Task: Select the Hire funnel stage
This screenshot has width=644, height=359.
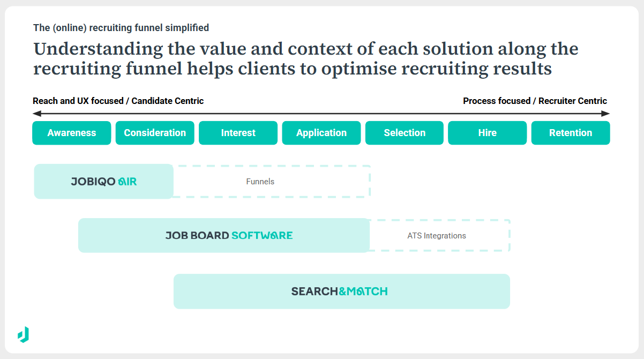Action: click(487, 133)
